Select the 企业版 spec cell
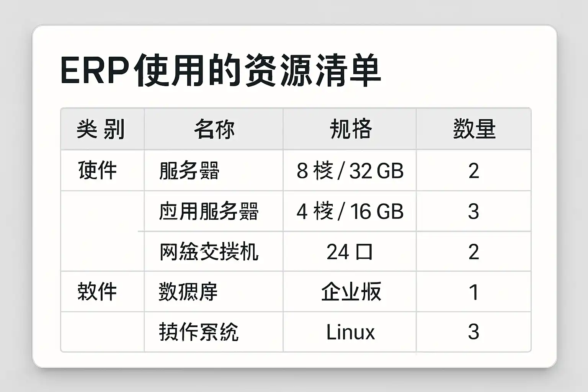 [x=351, y=292]
